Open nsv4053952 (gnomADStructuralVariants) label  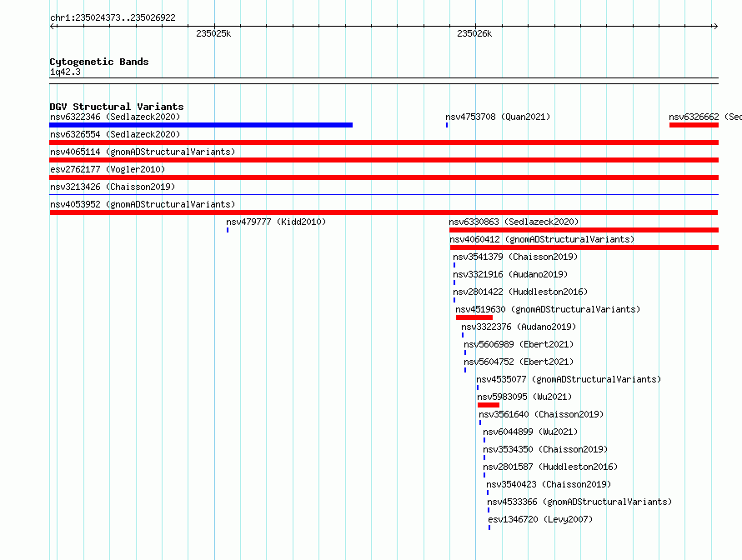(143, 204)
